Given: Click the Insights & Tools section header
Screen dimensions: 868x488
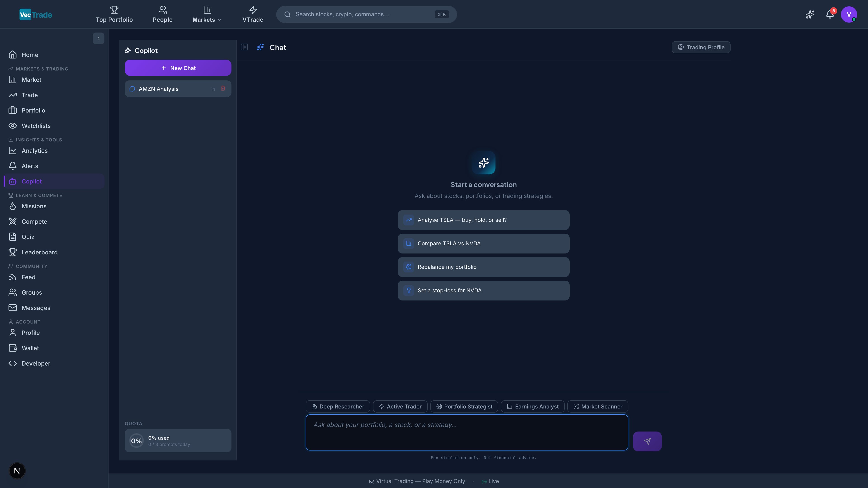Looking at the screenshot, I should point(35,140).
